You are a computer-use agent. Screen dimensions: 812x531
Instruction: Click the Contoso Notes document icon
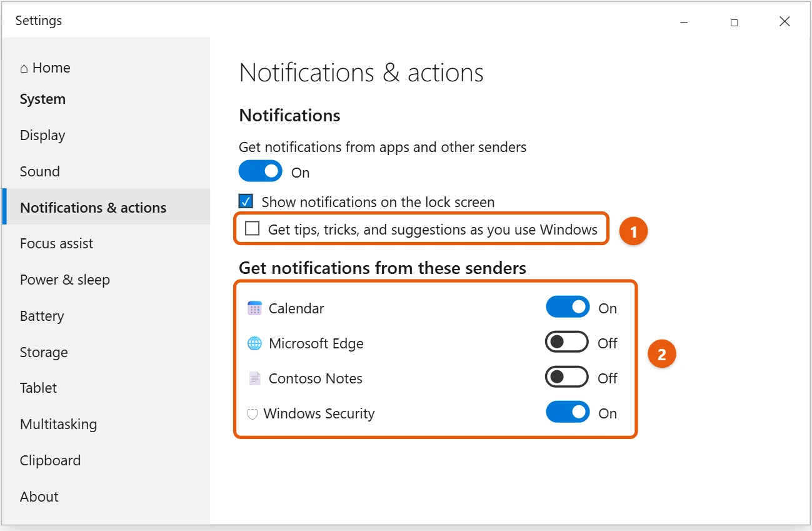(x=254, y=378)
